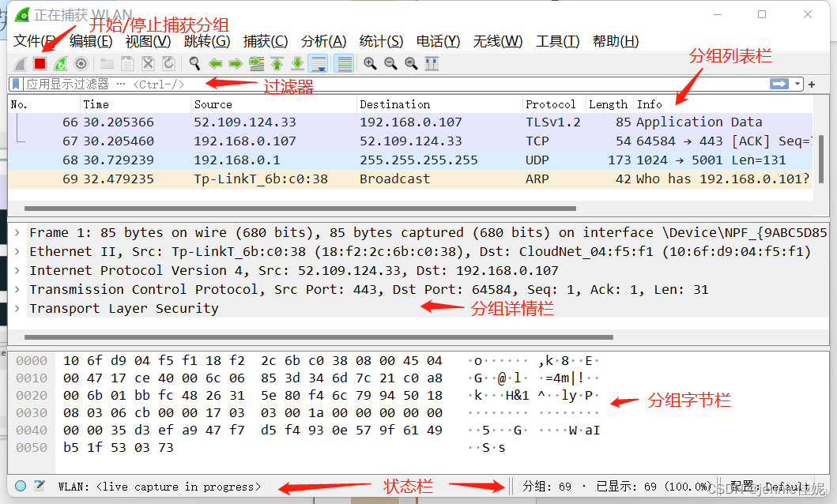
Task: Sort packets by the Destination column header
Action: 439,104
